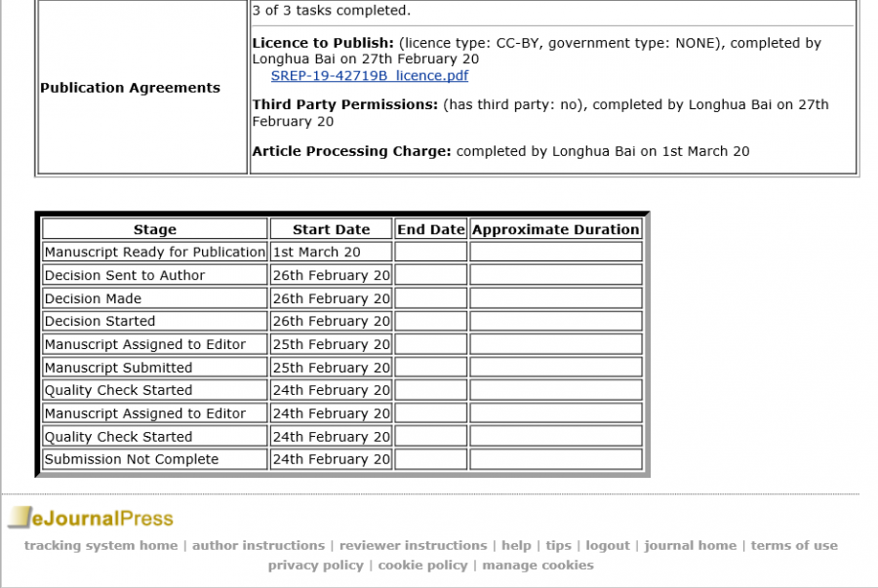Open the reviewer instructions link
The height and width of the screenshot is (588, 878).
click(x=415, y=545)
